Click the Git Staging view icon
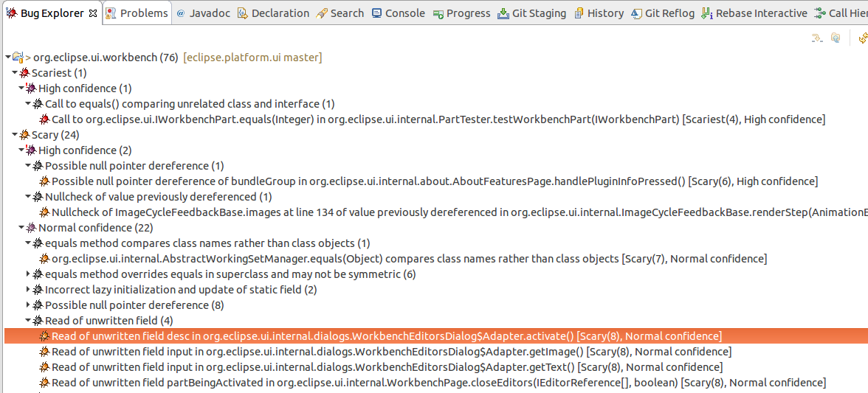868x393 pixels. click(x=503, y=13)
